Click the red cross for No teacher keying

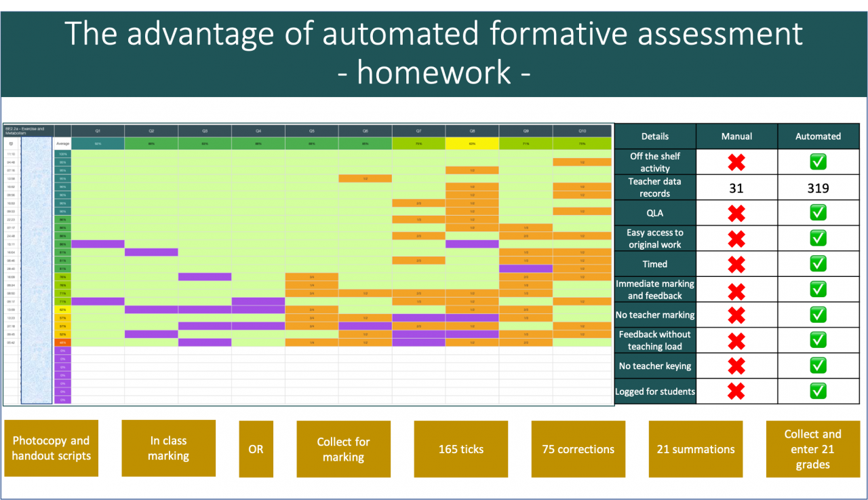736,366
